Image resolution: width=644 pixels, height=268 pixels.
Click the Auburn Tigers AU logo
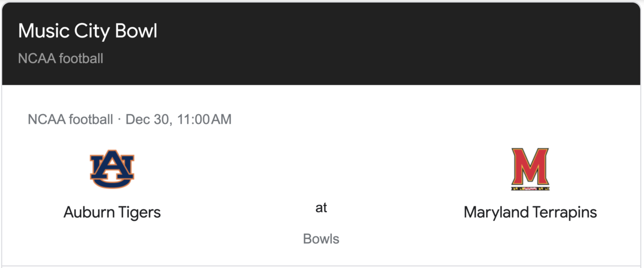click(x=112, y=169)
